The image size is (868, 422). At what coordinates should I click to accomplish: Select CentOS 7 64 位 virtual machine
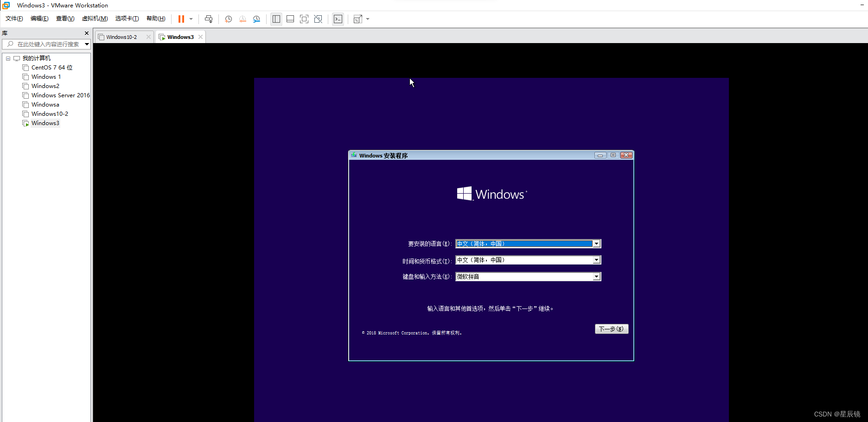(52, 68)
